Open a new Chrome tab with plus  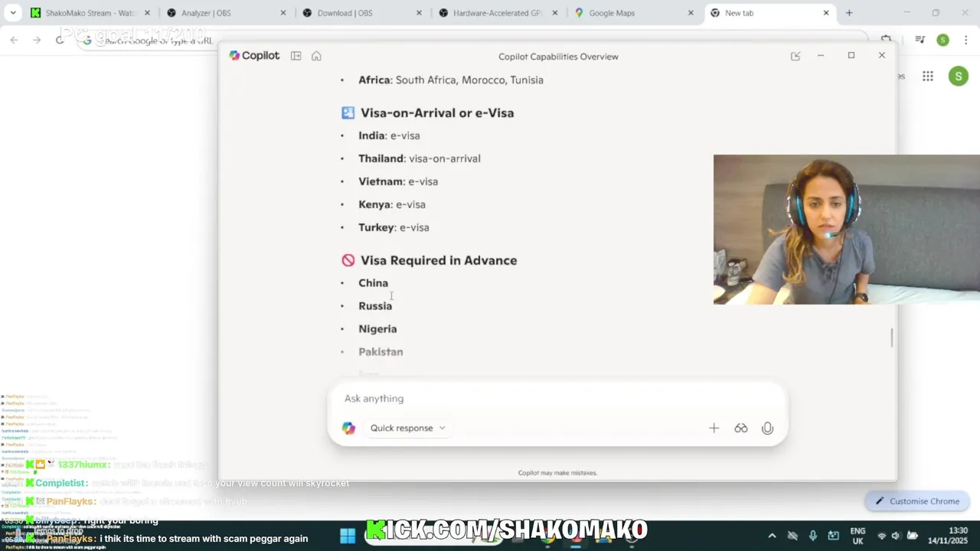849,13
